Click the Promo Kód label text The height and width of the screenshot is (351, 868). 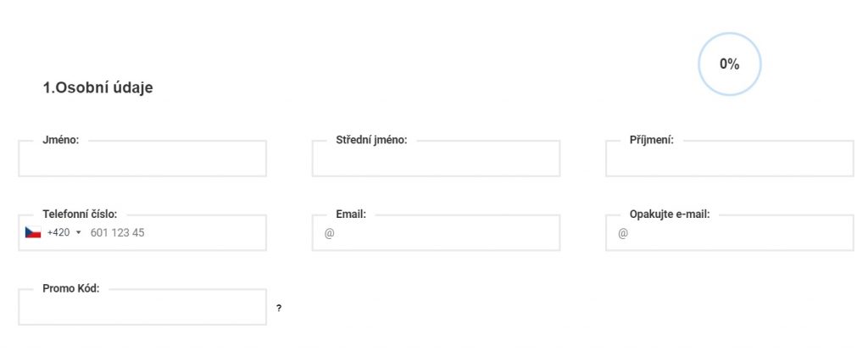71,288
